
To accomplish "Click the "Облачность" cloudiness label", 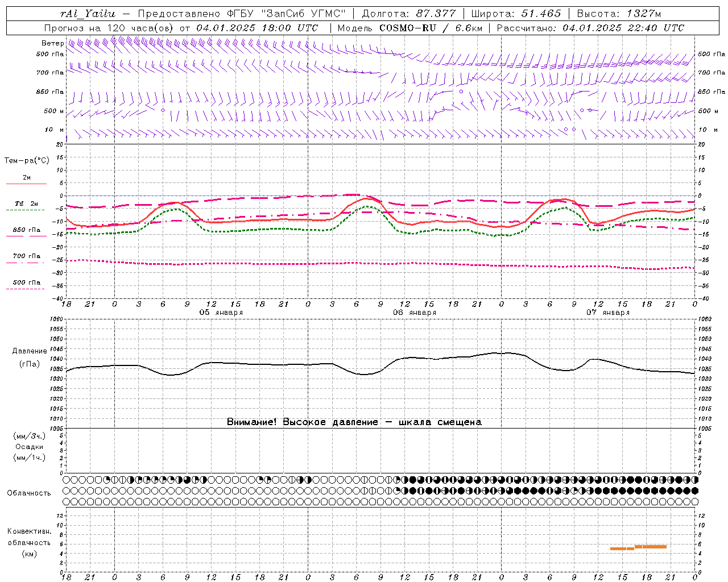I will click(x=29, y=493).
